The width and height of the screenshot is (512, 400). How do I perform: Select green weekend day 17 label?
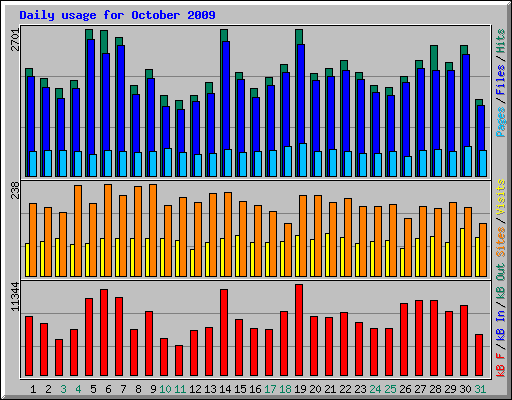(270, 389)
